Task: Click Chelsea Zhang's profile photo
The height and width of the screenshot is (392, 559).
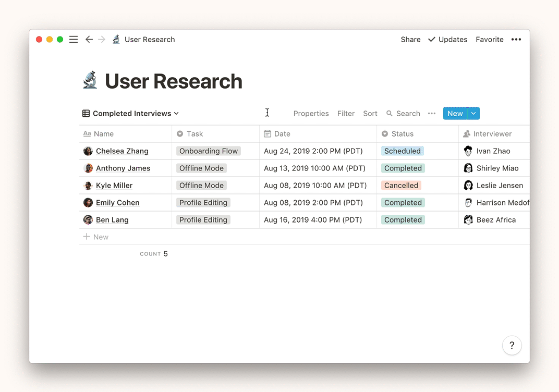Action: tap(88, 151)
